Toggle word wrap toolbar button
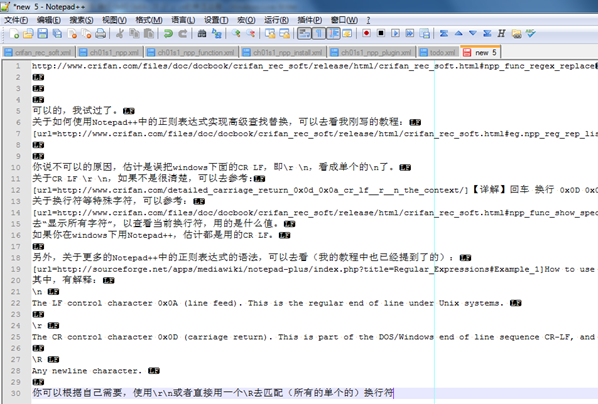Viewport: 598px width, 404px height. click(x=304, y=34)
